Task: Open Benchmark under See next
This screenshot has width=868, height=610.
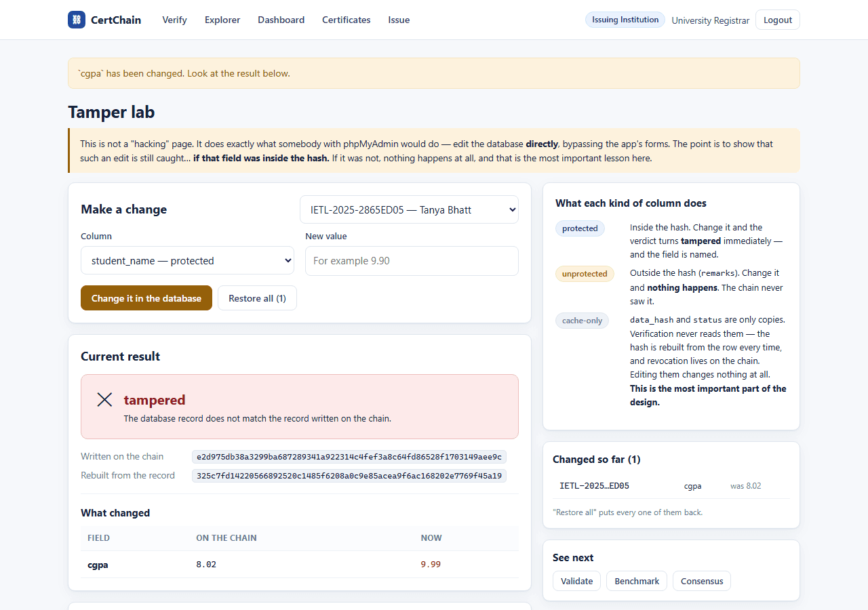Action: 637,581
